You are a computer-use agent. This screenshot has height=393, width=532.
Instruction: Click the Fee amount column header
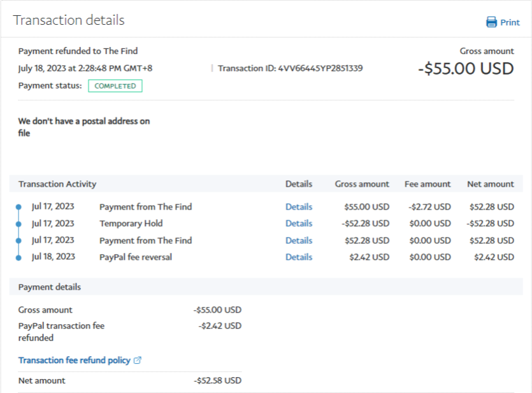point(427,184)
